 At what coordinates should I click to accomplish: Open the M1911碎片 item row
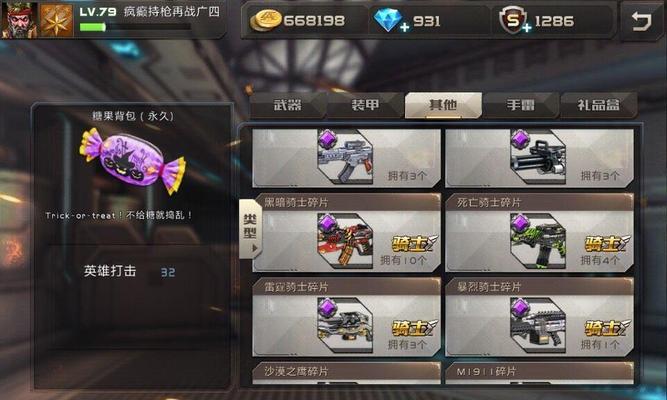(x=539, y=373)
